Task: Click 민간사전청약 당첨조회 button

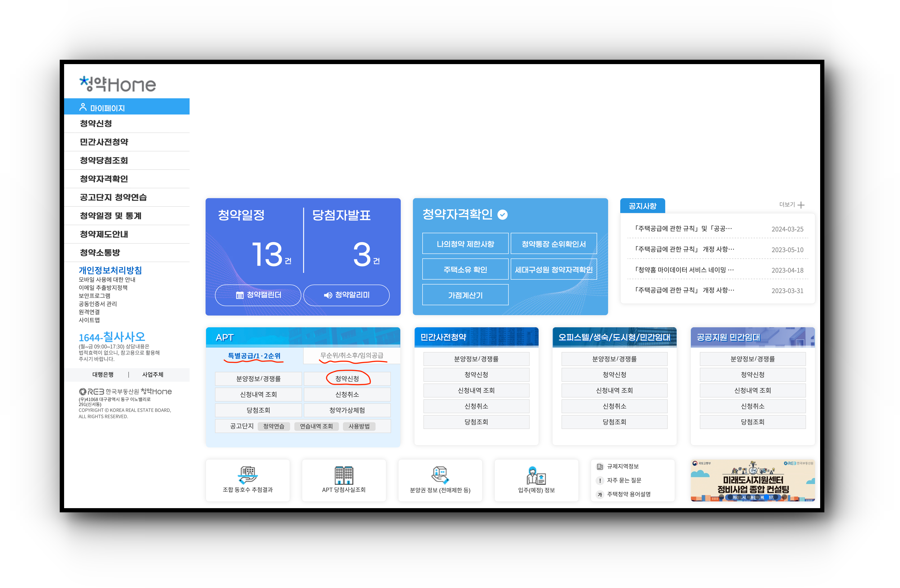Action: pyautogui.click(x=476, y=422)
